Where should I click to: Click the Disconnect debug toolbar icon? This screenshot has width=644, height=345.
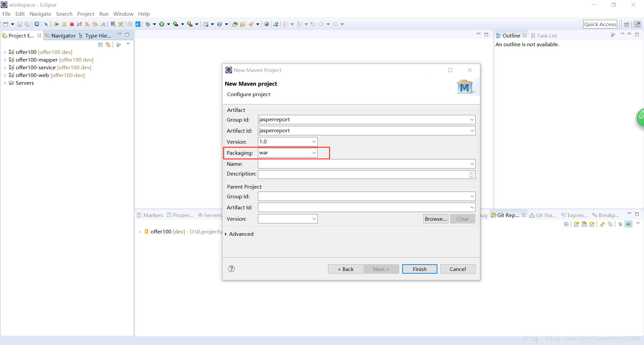tap(79, 24)
